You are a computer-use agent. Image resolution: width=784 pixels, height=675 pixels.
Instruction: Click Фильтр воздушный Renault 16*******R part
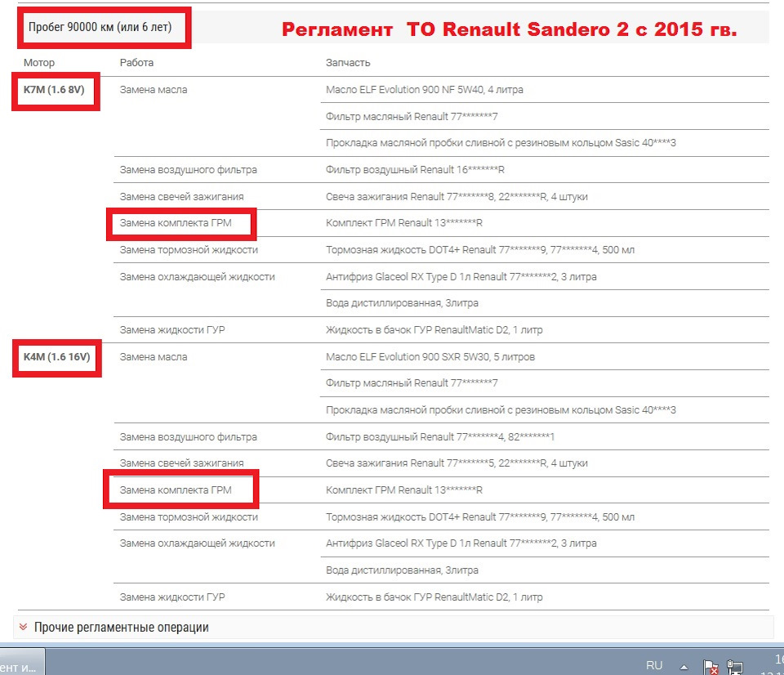pyautogui.click(x=415, y=170)
